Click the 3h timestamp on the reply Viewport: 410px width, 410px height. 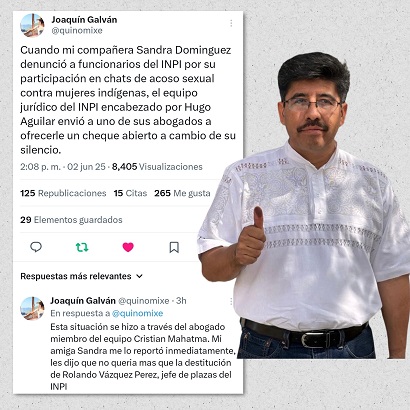[x=181, y=301]
